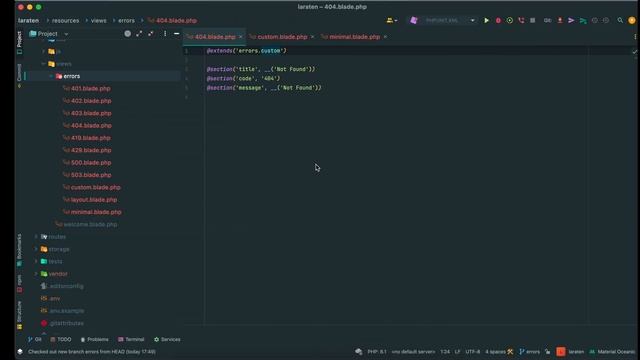Expand the storage folder
Viewport: 640px width, 360px height.
coord(36,249)
